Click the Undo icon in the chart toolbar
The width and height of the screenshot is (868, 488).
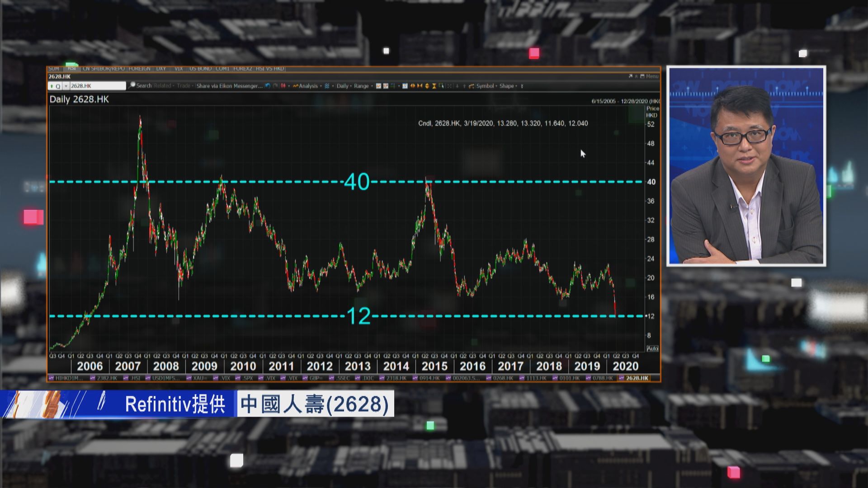coord(267,86)
